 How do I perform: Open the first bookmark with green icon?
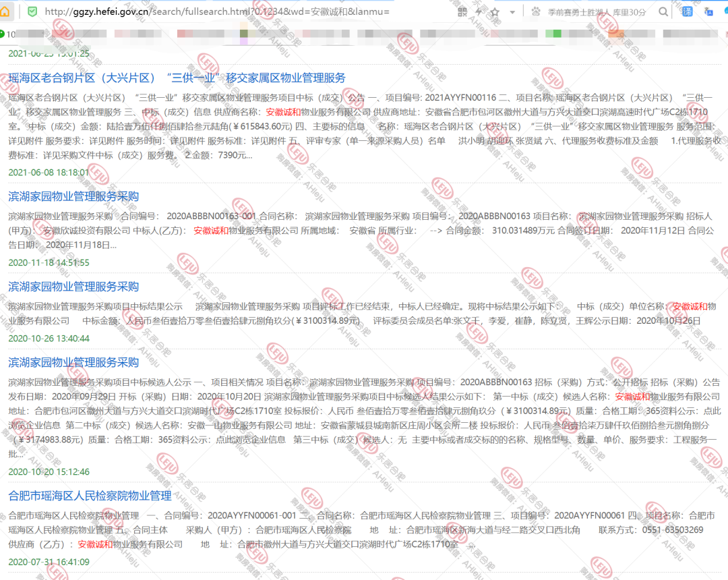click(x=8, y=34)
